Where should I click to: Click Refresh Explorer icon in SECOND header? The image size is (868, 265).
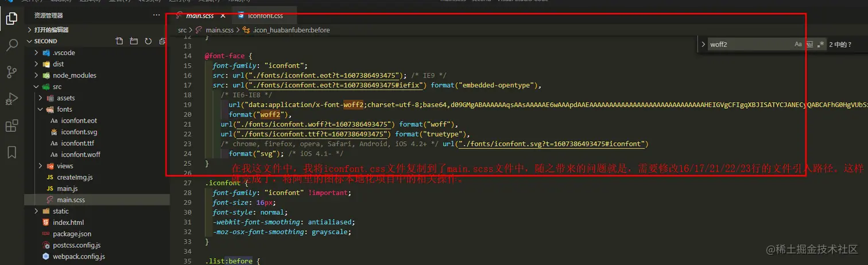coord(148,41)
